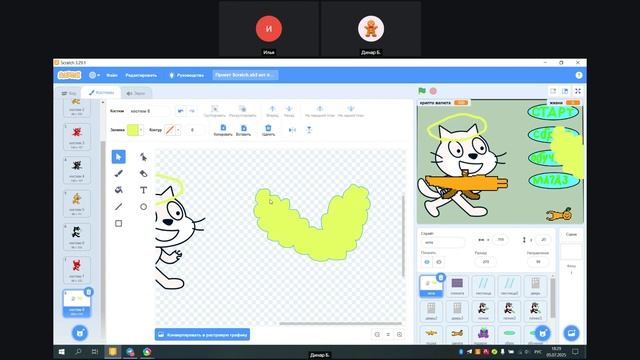Move shape Forward one layer
The height and width of the screenshot is (360, 640).
(x=272, y=111)
